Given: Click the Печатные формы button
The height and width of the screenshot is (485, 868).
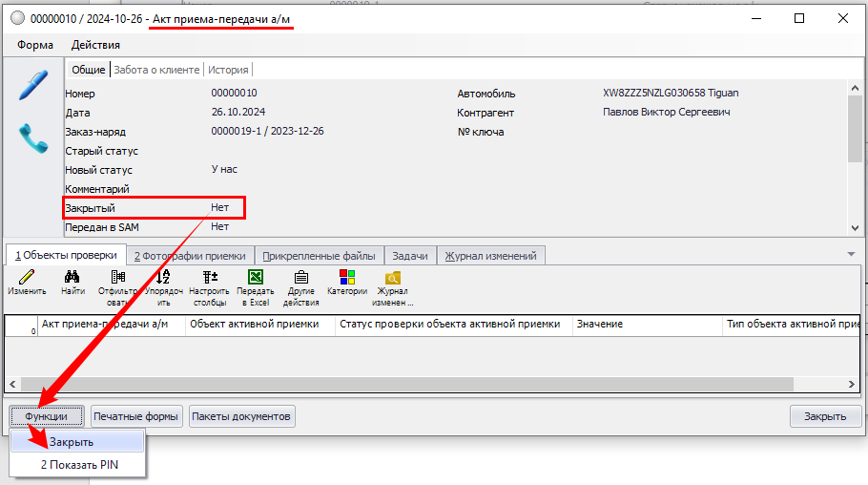Looking at the screenshot, I should (136, 416).
